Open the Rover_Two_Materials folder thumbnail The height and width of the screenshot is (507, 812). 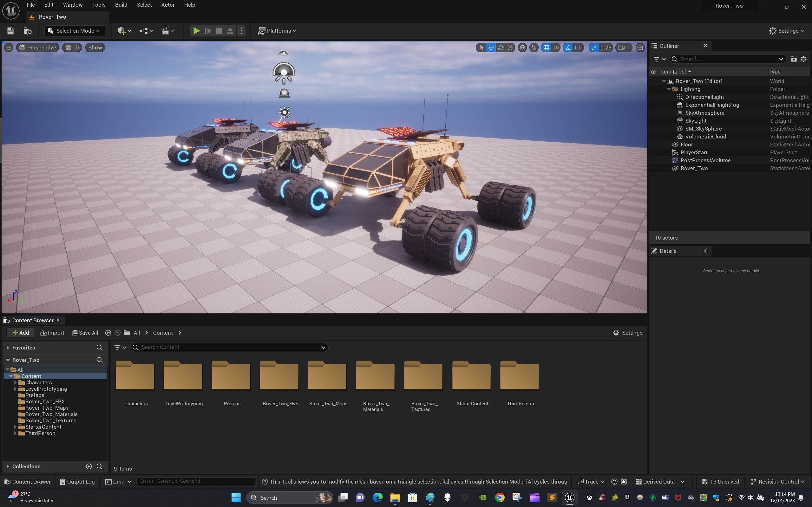click(375, 376)
